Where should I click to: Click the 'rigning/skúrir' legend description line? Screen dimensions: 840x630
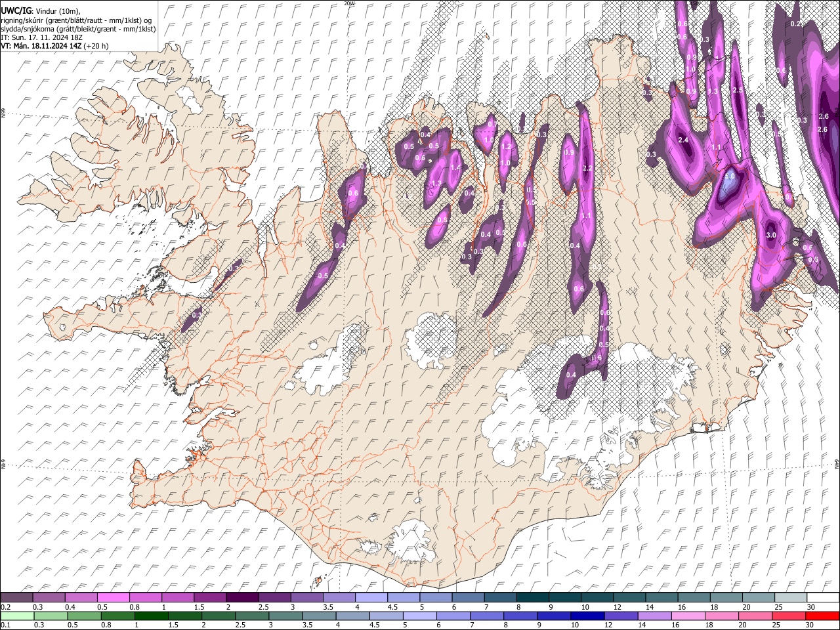77,20
